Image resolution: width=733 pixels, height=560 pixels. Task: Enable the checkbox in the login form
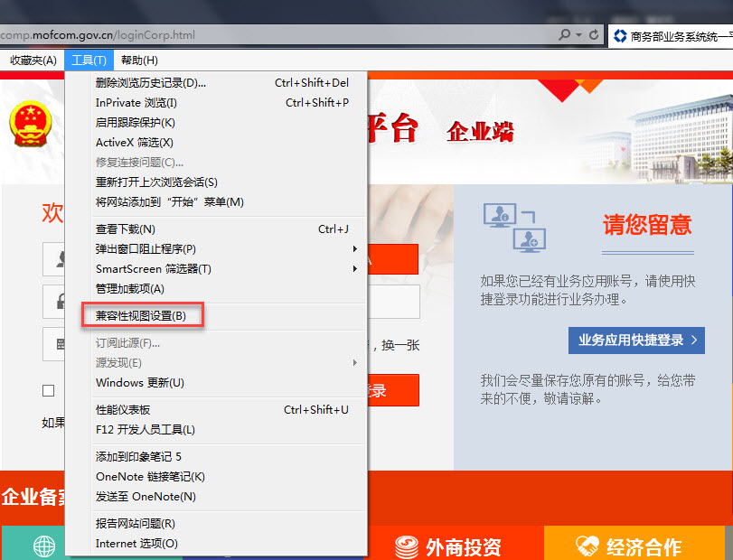49,390
